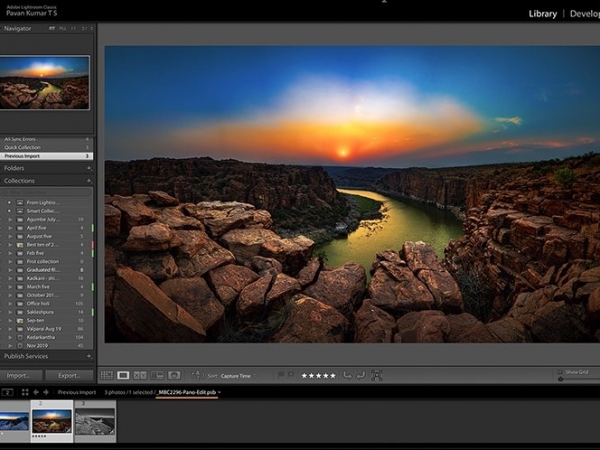The height and width of the screenshot is (450, 600).
Task: Open Survey view icon
Action: tap(157, 375)
